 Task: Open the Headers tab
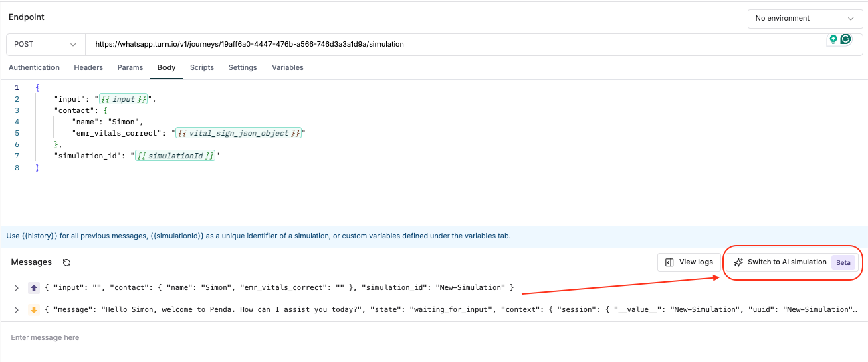tap(88, 67)
